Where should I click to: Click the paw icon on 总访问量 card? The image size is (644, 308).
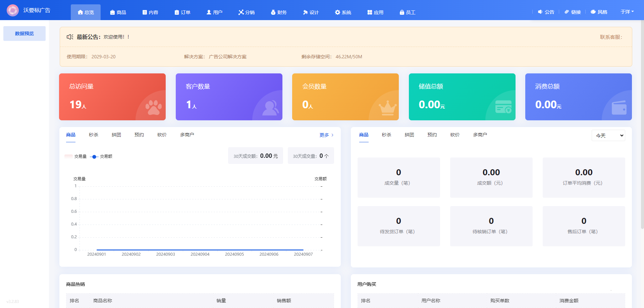(154, 107)
